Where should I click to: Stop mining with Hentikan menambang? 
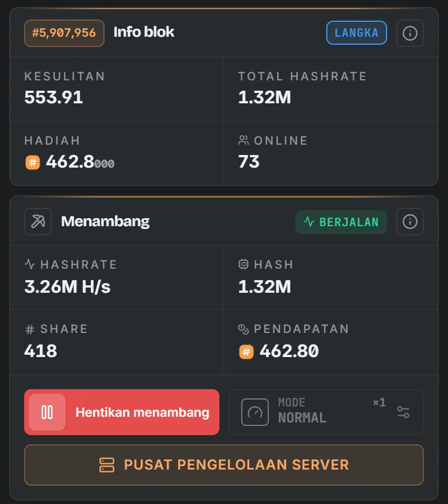(x=122, y=412)
